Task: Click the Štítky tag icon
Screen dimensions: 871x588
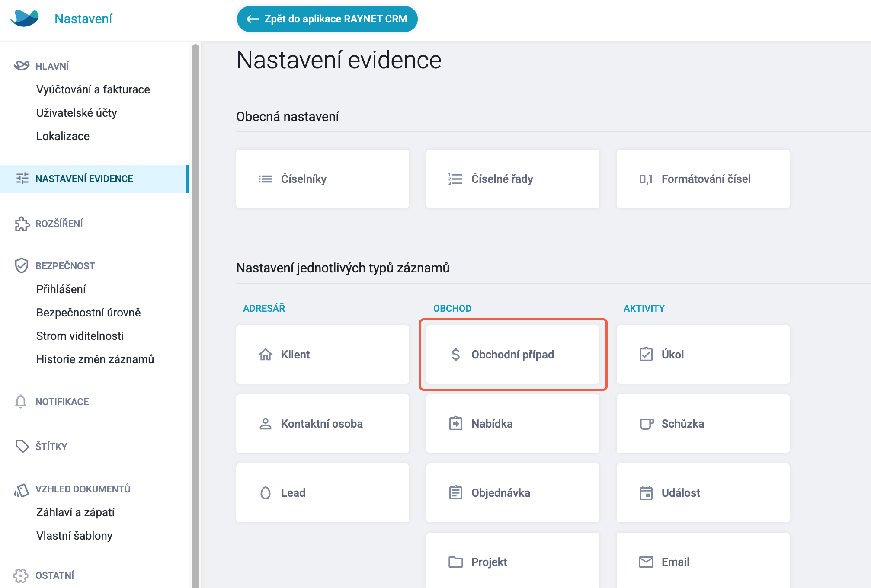Action: (x=22, y=446)
